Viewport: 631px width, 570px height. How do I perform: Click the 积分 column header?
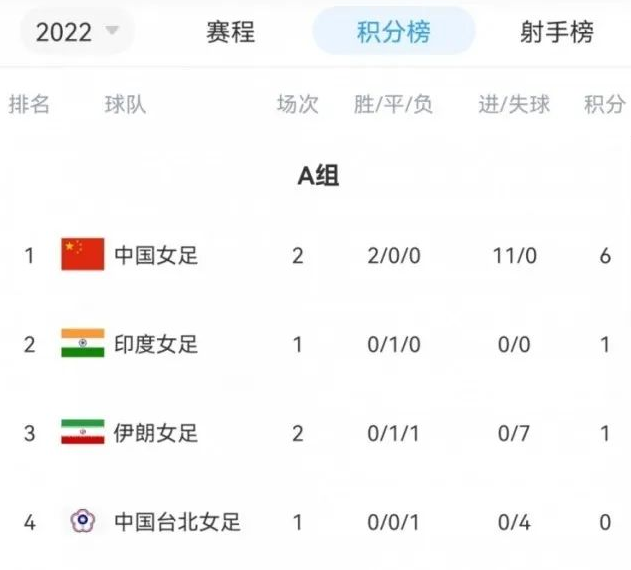[x=605, y=105]
